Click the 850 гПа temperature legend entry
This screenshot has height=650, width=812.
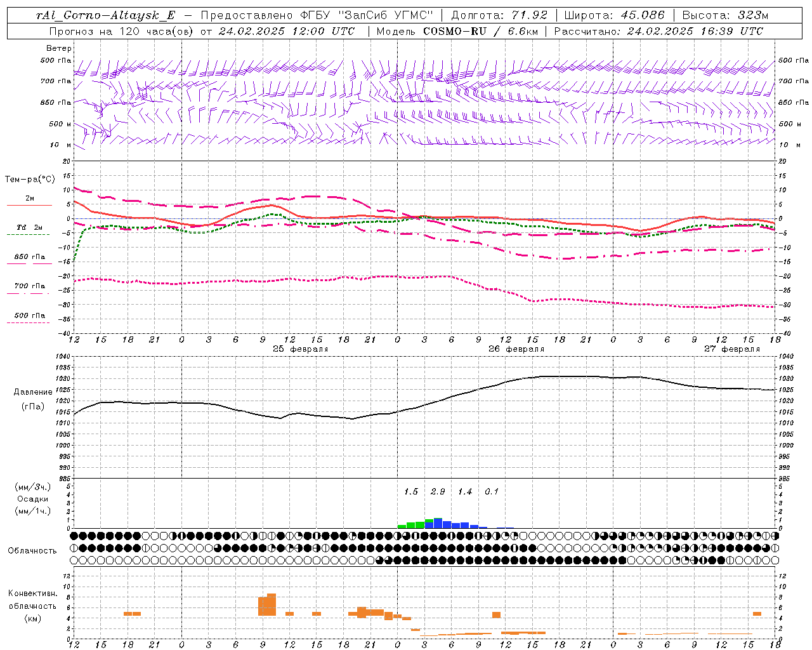[x=29, y=257]
